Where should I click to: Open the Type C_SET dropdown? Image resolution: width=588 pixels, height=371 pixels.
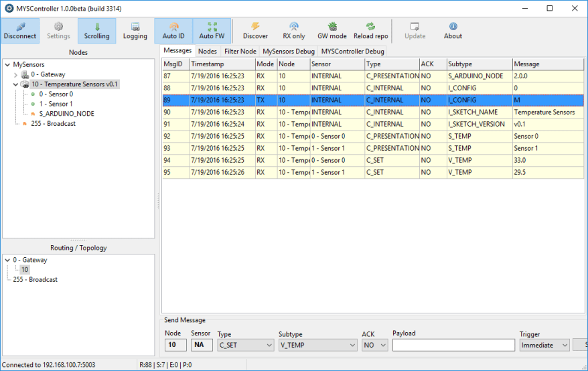(x=245, y=345)
